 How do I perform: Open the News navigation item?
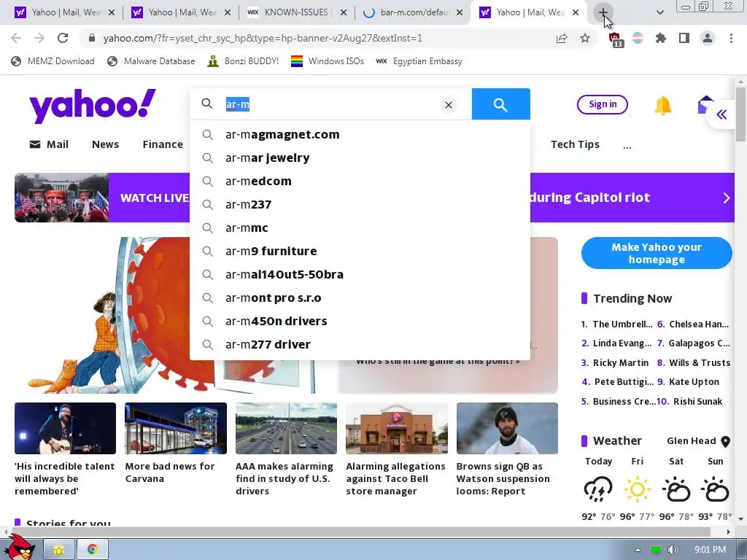105,144
